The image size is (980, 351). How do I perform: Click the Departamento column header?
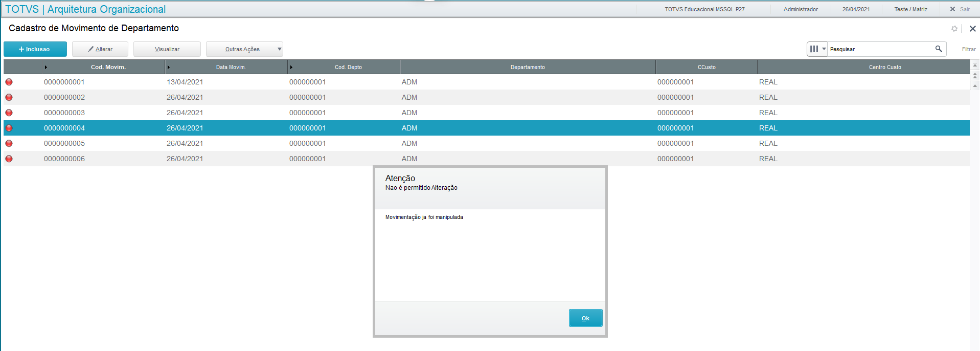point(528,67)
